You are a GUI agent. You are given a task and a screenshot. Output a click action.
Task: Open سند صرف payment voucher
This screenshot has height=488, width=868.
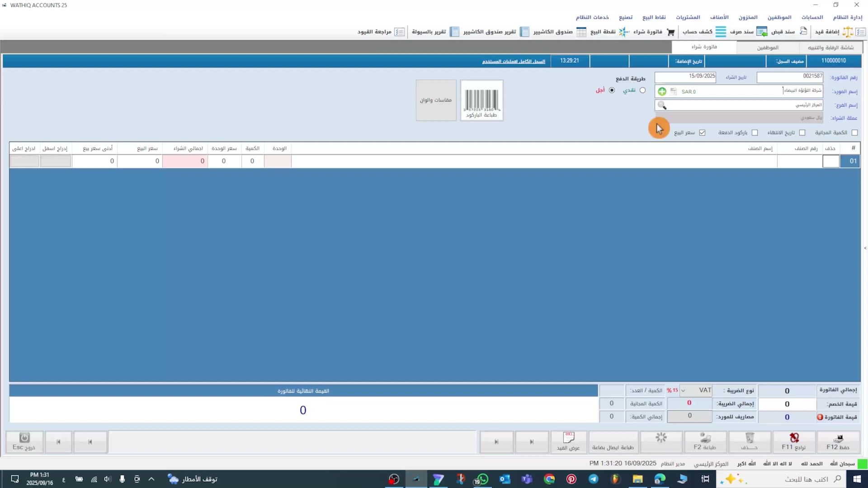748,32
